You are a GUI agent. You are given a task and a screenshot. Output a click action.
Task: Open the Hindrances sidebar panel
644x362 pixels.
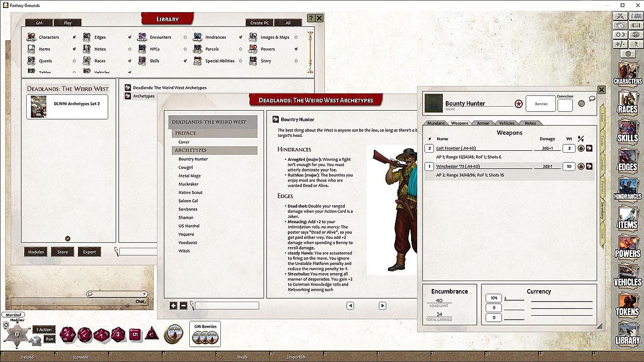pos(627,189)
